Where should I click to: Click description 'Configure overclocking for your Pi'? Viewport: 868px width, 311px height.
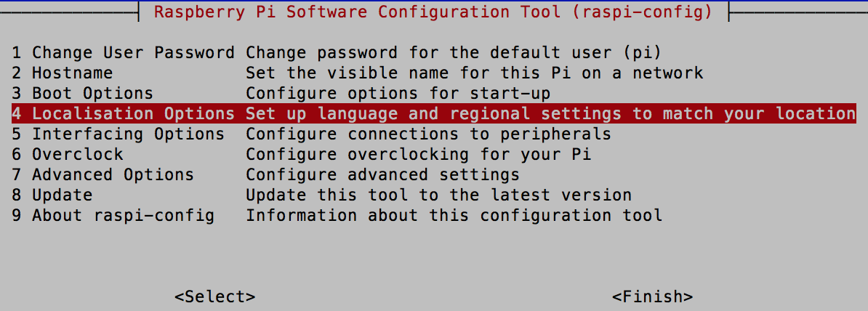click(419, 154)
